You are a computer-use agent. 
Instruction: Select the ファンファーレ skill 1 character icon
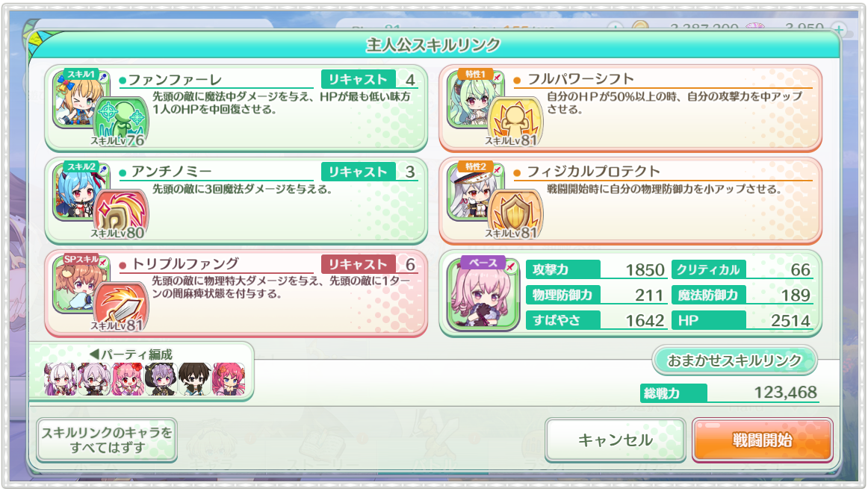[x=79, y=99]
